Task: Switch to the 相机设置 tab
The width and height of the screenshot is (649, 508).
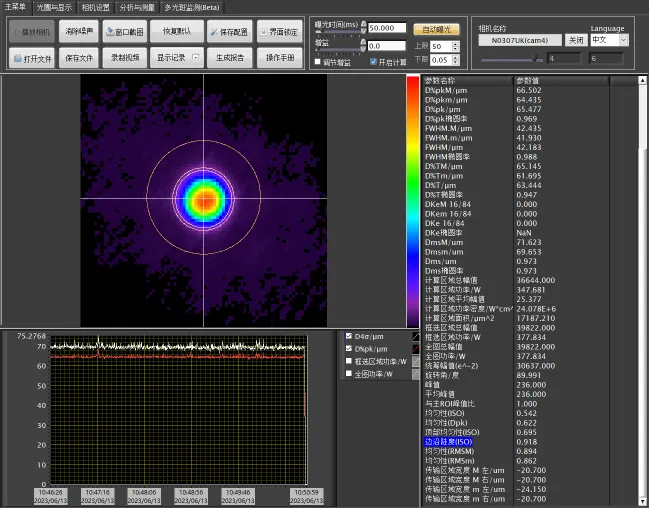Action: pyautogui.click(x=96, y=7)
